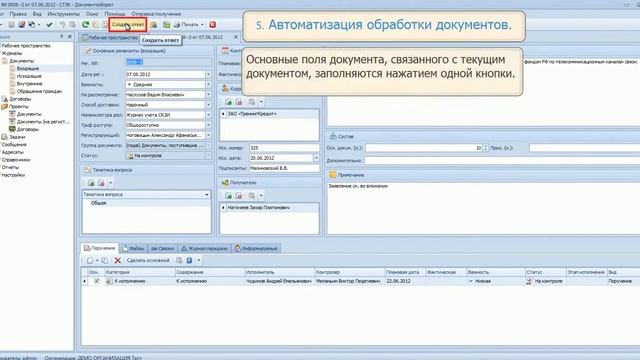Open Вид menu
Viewport: 640px width, 360px height.
37,14
